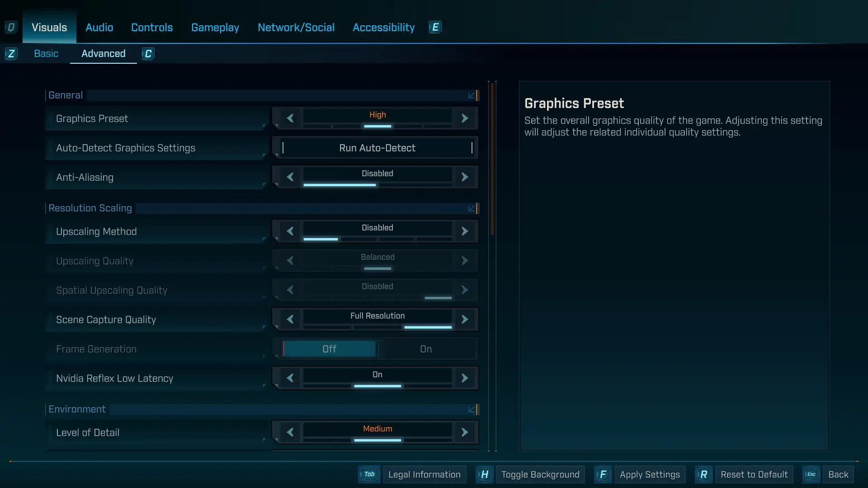Click the Graphics Preset High value bar

pyautogui.click(x=377, y=118)
